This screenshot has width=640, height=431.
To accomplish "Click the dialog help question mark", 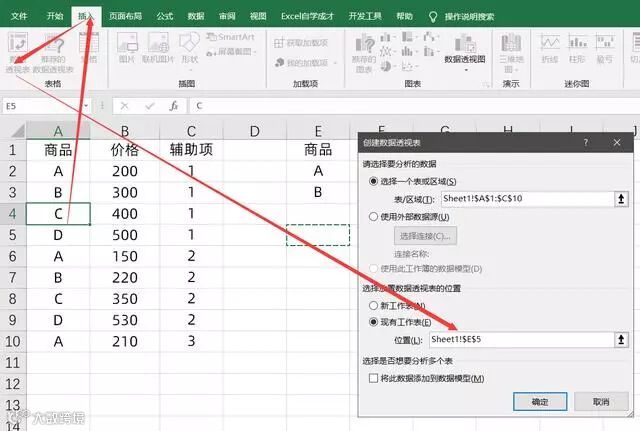I will (x=586, y=142).
